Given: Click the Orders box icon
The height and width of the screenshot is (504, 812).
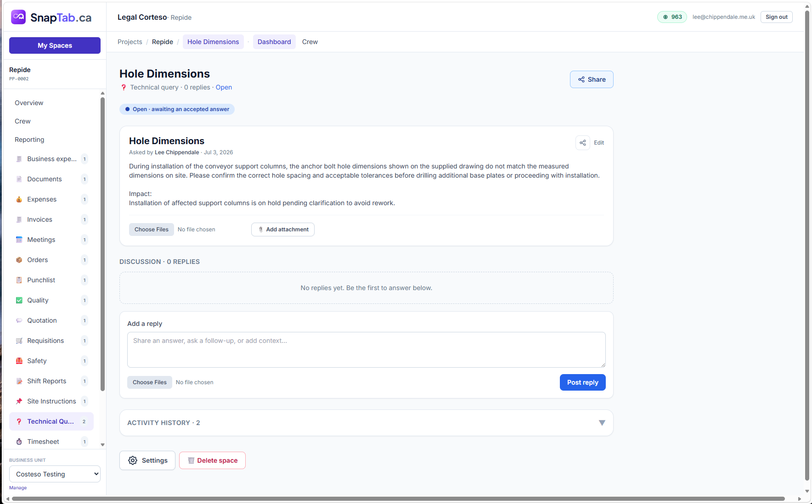Looking at the screenshot, I should (x=19, y=260).
